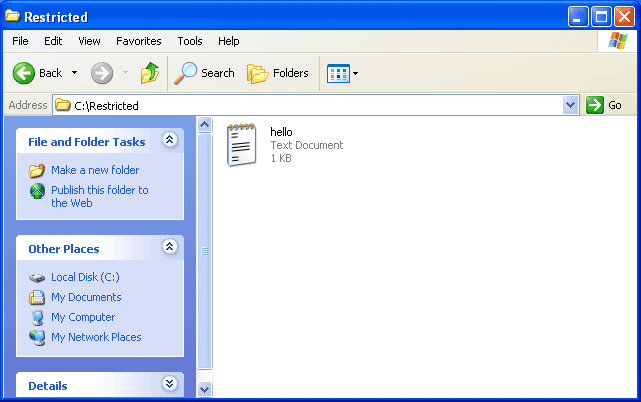This screenshot has height=402, width=641.
Task: Click the folder icon in title bar
Action: coord(12,16)
